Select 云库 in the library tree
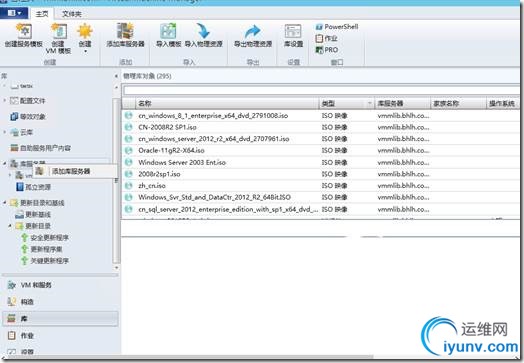524x363 pixels. click(26, 132)
